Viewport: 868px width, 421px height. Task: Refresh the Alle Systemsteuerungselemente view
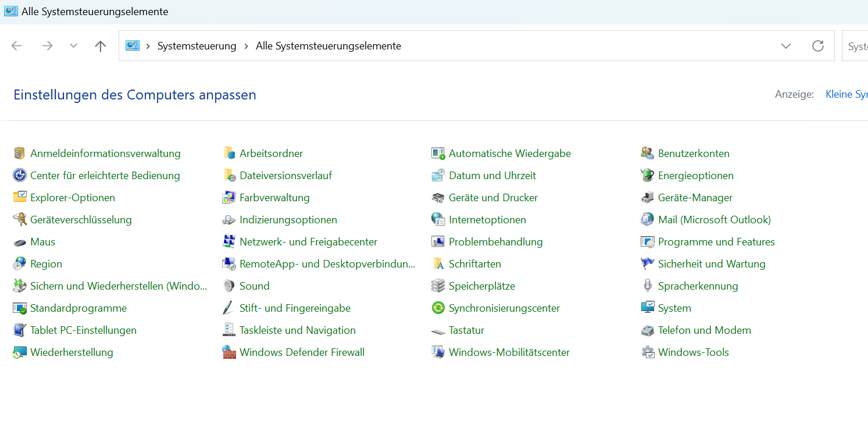(x=818, y=46)
